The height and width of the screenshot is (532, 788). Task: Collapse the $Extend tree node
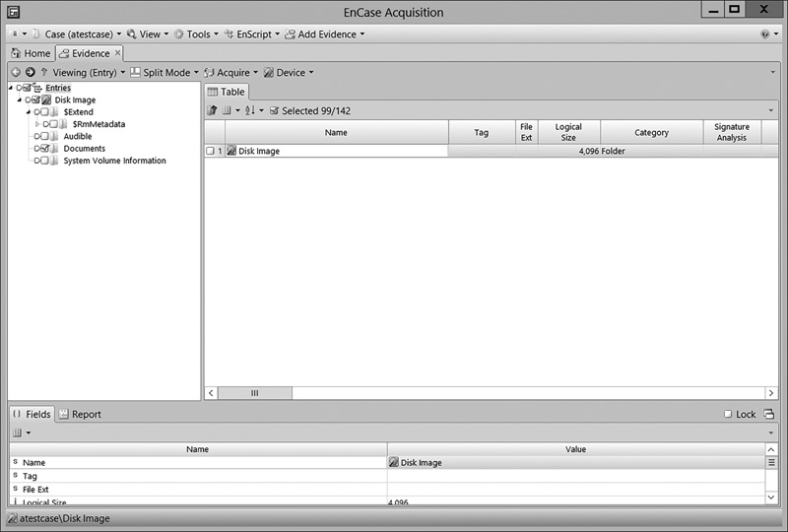pos(29,112)
